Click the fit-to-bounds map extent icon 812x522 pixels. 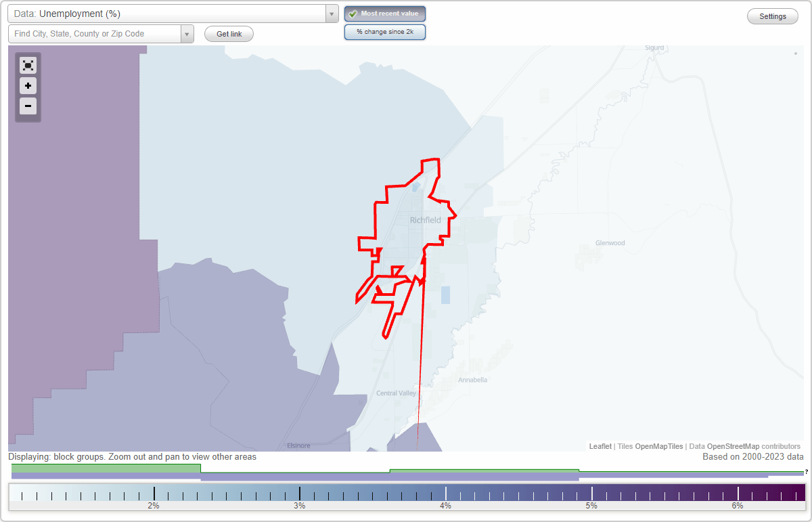click(x=28, y=65)
